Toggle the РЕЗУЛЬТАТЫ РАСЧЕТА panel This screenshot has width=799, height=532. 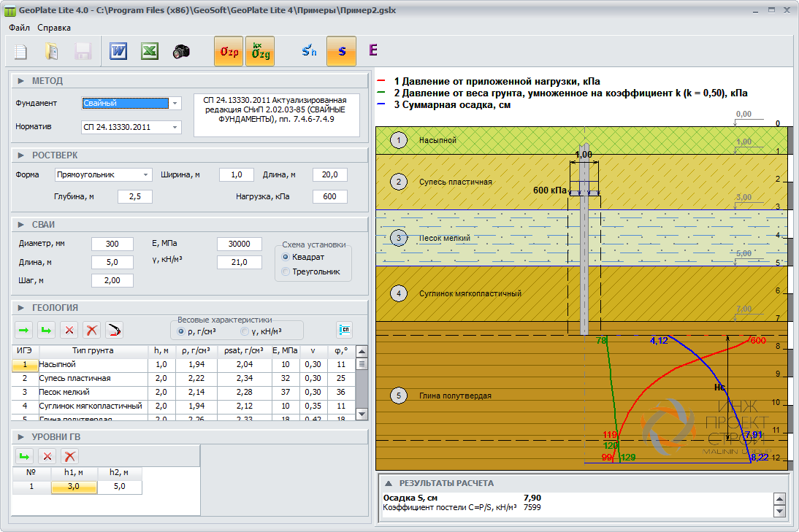point(389,483)
